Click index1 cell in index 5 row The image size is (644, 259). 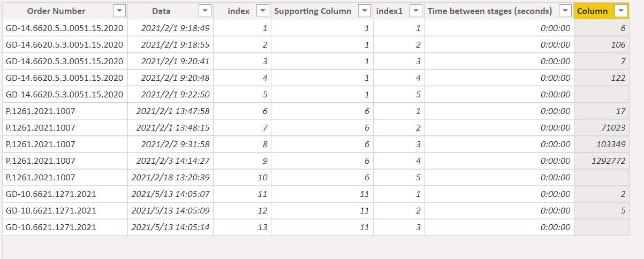click(399, 94)
